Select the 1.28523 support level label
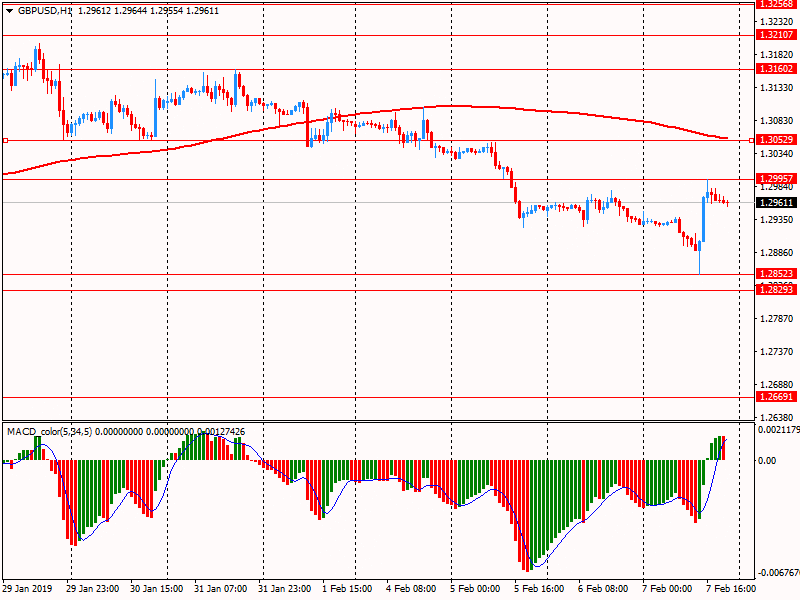The width and height of the screenshot is (800, 600). (777, 274)
